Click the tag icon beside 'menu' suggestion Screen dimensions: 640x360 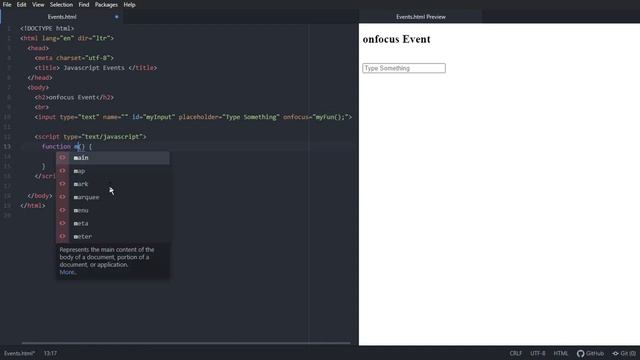(62, 210)
